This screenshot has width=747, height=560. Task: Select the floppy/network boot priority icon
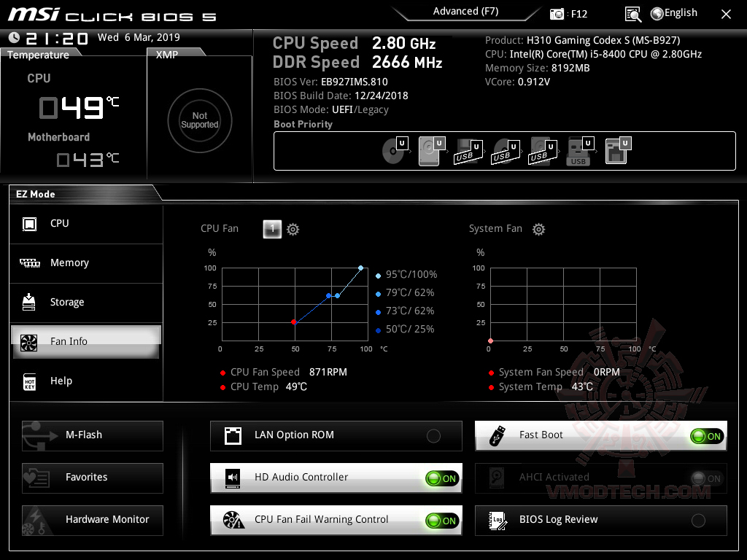click(x=618, y=150)
